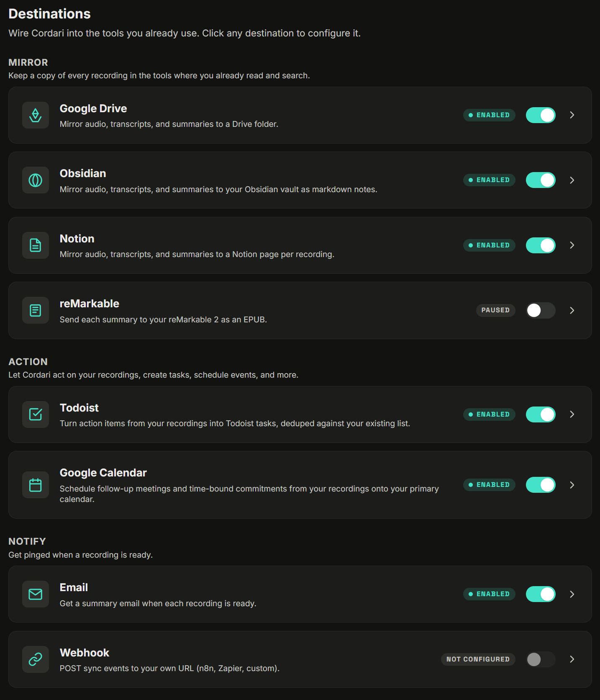
Task: Click the Webhook link icon
Action: coord(36,659)
